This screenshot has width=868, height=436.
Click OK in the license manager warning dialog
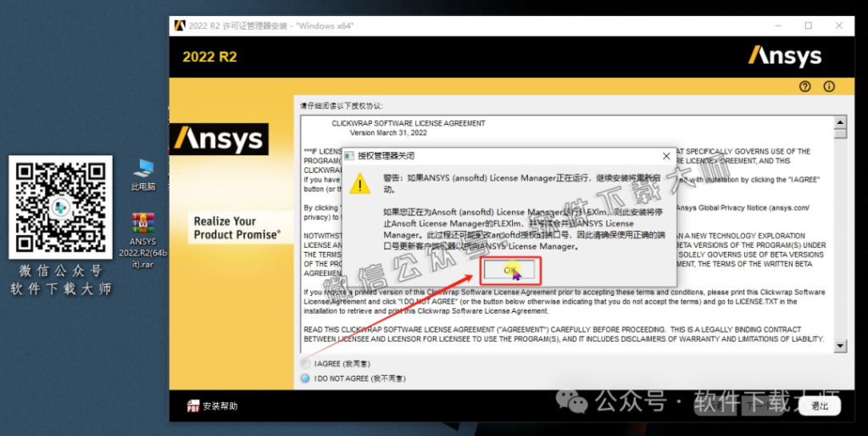[x=509, y=270]
